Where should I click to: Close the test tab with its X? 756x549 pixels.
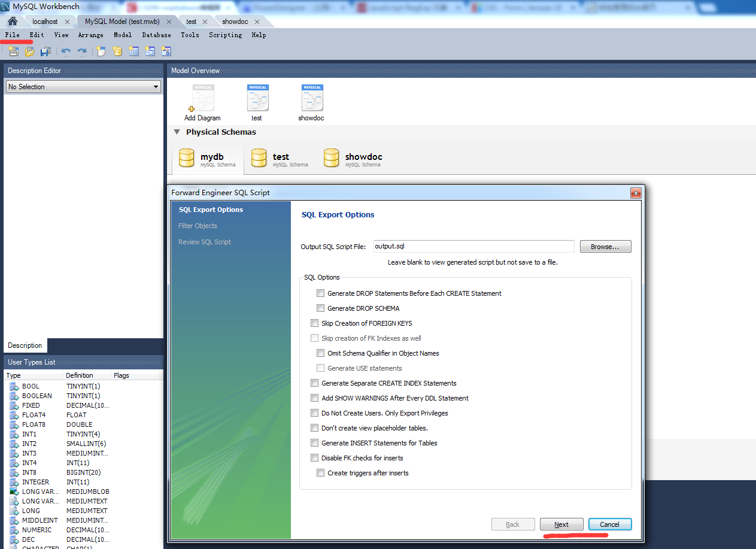tap(205, 22)
